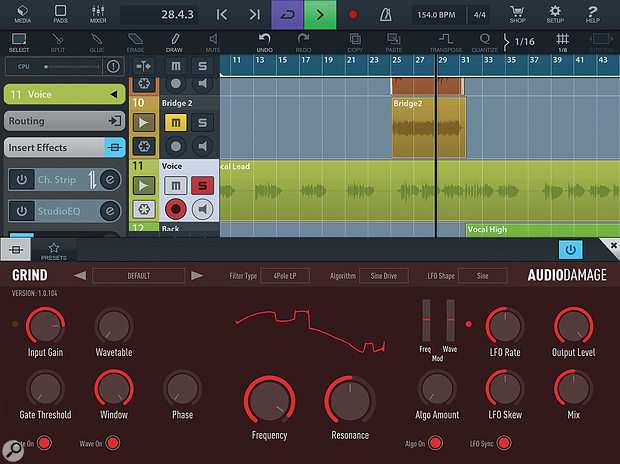Freeze the Voice track

[x=144, y=209]
